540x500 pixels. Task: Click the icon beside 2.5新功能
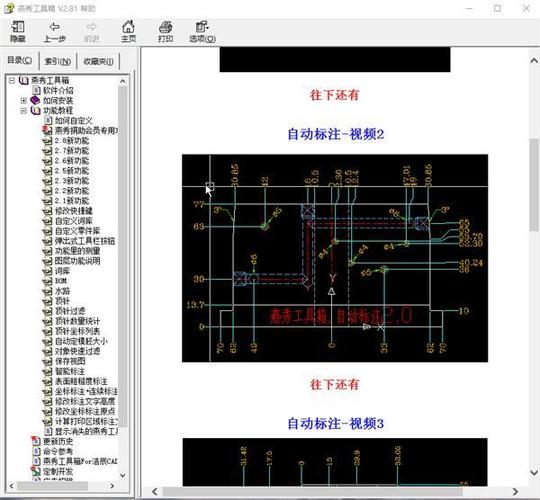[47, 171]
